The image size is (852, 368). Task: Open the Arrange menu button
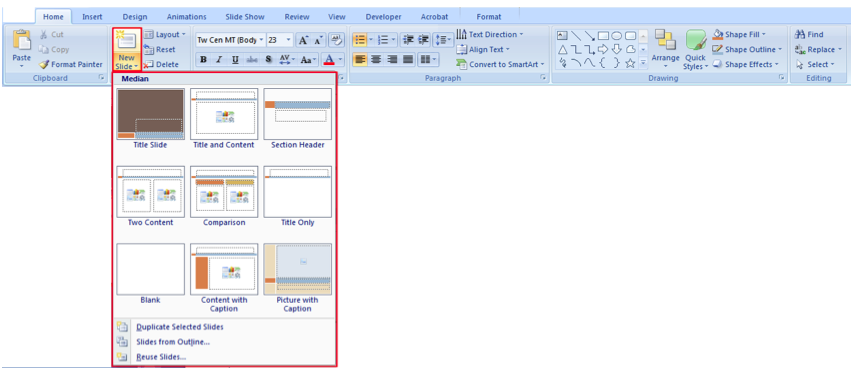pyautogui.click(x=666, y=49)
